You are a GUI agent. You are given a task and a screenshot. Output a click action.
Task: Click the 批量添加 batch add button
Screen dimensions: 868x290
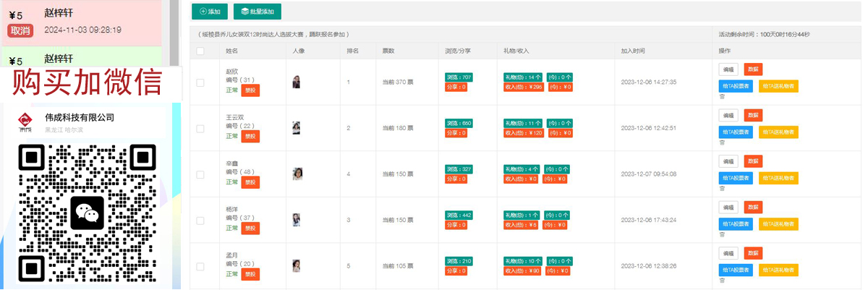(x=258, y=12)
